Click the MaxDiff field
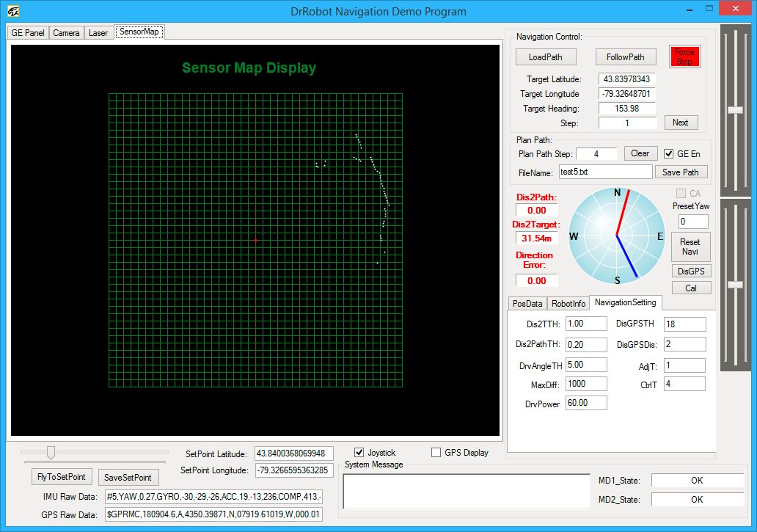 [x=586, y=384]
